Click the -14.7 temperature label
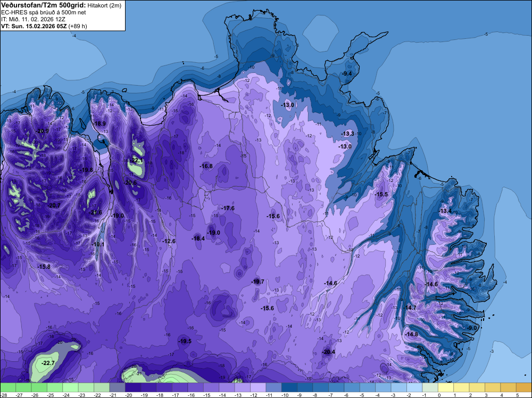Image resolution: width=532 pixels, height=398 pixels. [410, 308]
